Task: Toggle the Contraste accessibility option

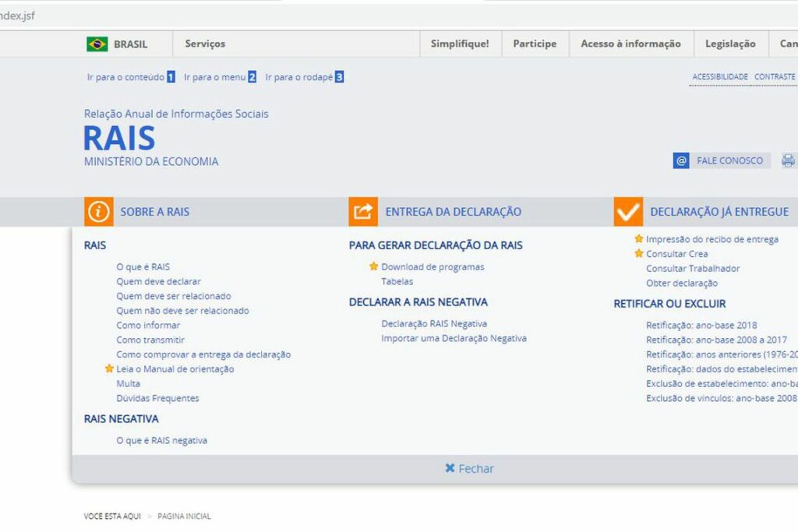Action: tap(775, 77)
